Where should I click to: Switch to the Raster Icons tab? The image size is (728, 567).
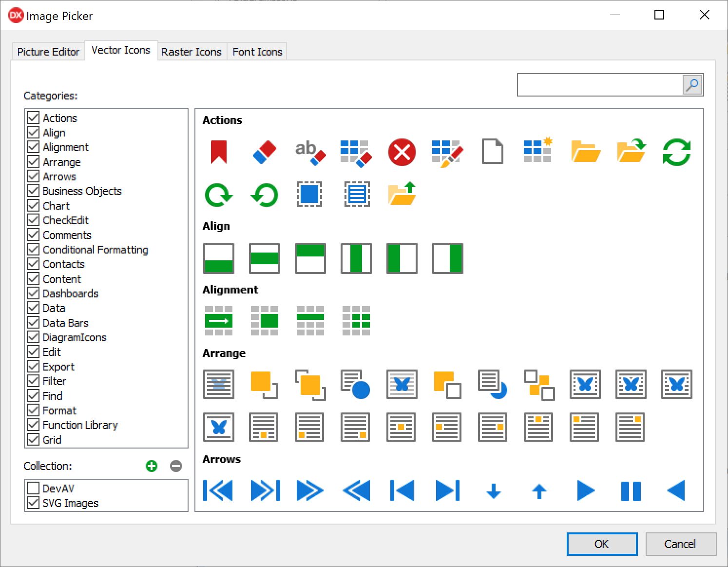tap(192, 52)
